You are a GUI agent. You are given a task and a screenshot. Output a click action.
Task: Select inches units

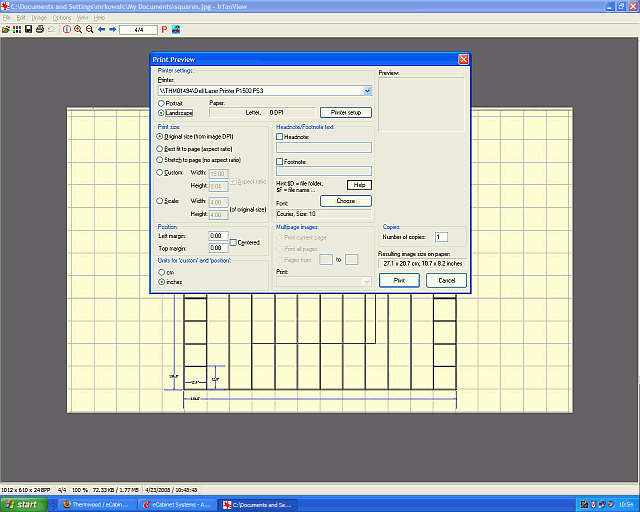(162, 282)
